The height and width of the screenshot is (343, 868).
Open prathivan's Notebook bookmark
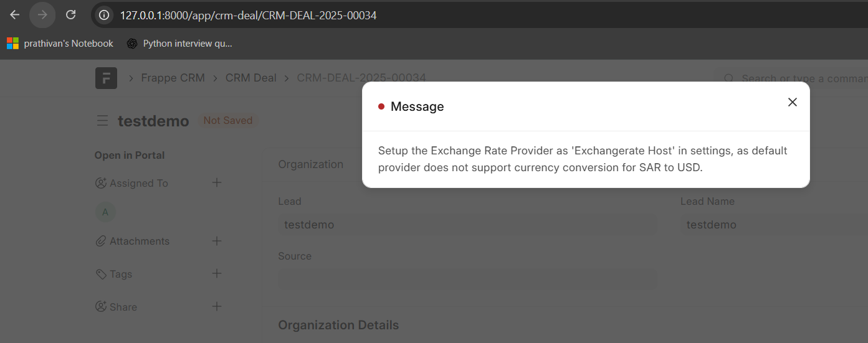click(60, 44)
